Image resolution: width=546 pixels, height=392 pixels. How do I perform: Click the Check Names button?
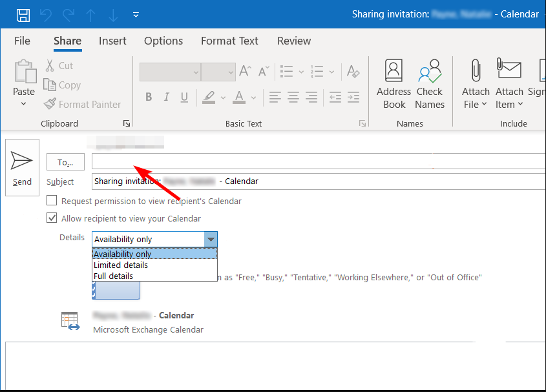(x=430, y=84)
